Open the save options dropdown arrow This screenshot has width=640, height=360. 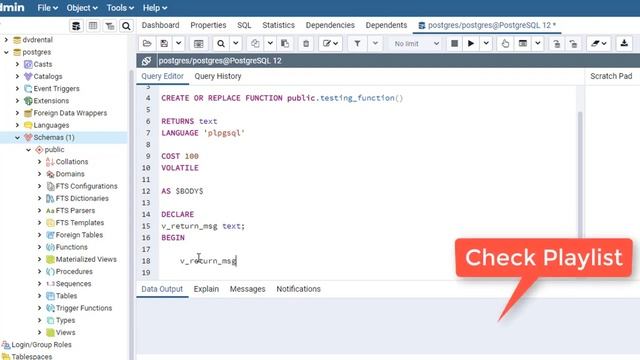pos(178,43)
